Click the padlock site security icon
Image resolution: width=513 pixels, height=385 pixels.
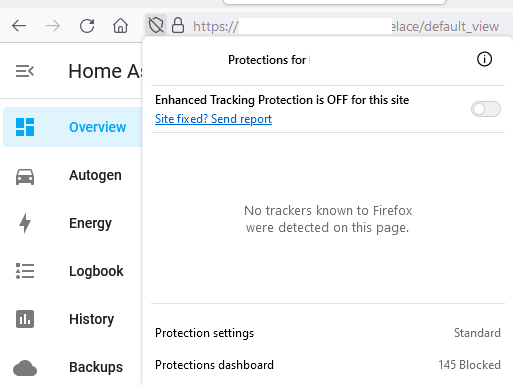pyautogui.click(x=178, y=25)
